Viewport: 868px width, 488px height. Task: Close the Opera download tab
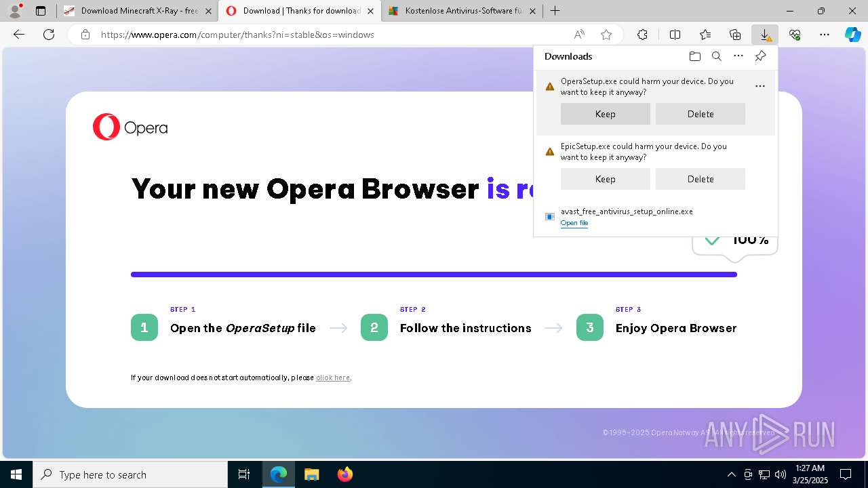[x=370, y=11]
